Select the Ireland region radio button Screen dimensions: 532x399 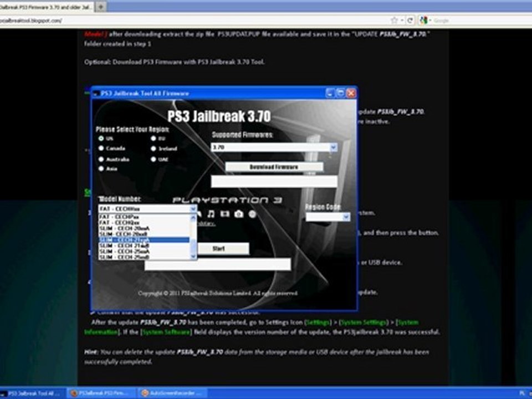click(154, 149)
